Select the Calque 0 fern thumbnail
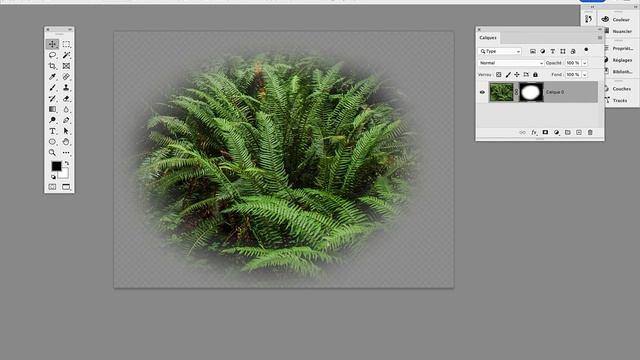The image size is (640, 360). (501, 92)
